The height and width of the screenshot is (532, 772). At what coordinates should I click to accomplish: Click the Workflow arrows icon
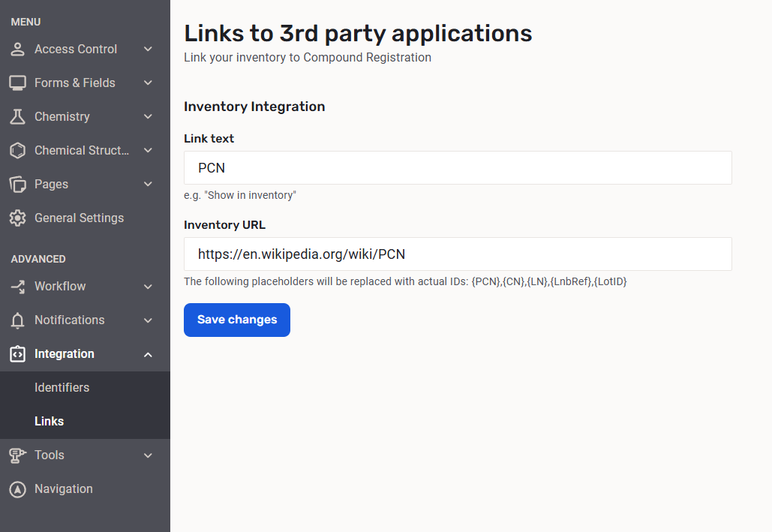(17, 287)
